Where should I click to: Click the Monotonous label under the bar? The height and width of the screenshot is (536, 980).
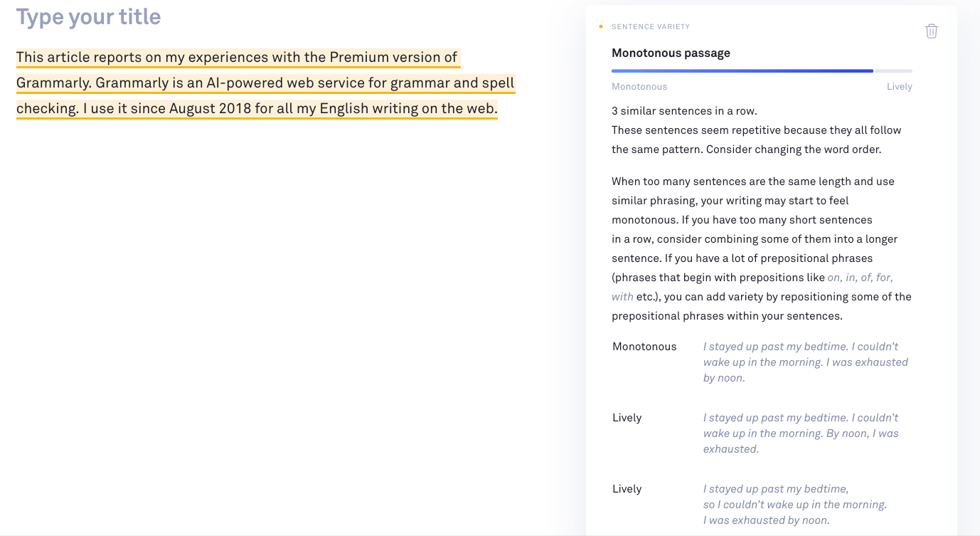(x=639, y=86)
